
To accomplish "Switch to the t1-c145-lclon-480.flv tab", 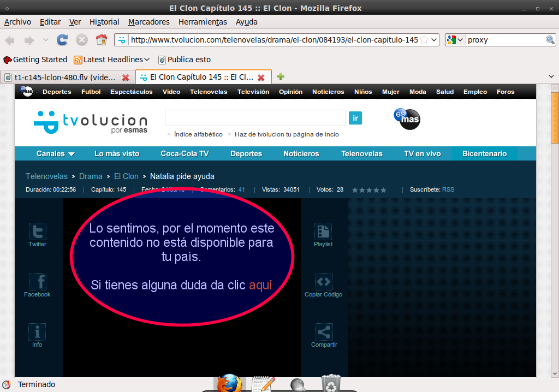I will (68, 77).
